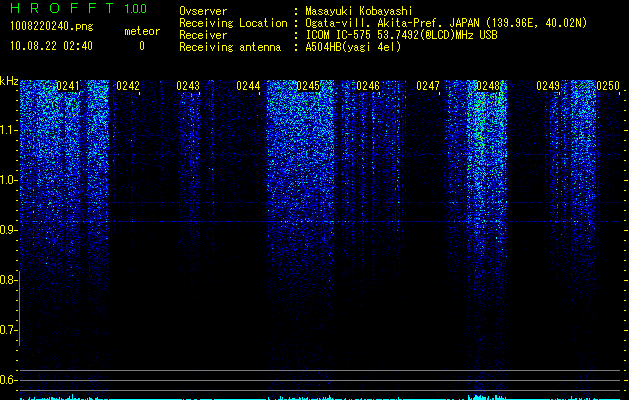Image resolution: width=629 pixels, height=400 pixels.
Task: Click the 1.1 frequency axis label
Action: click(8, 130)
